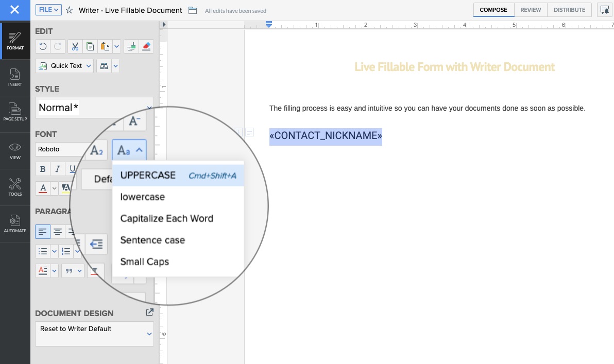Screen dimensions: 614x364
Task: Open Document Design pop-out icon
Action: tap(149, 312)
